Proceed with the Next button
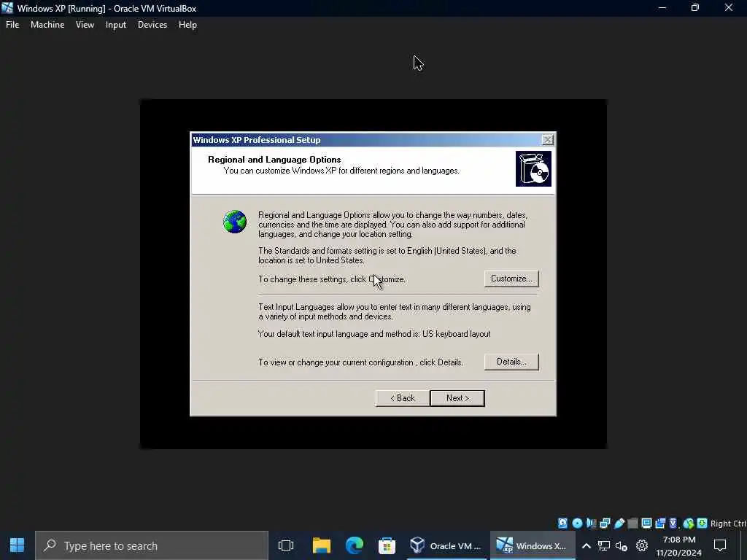 click(457, 398)
